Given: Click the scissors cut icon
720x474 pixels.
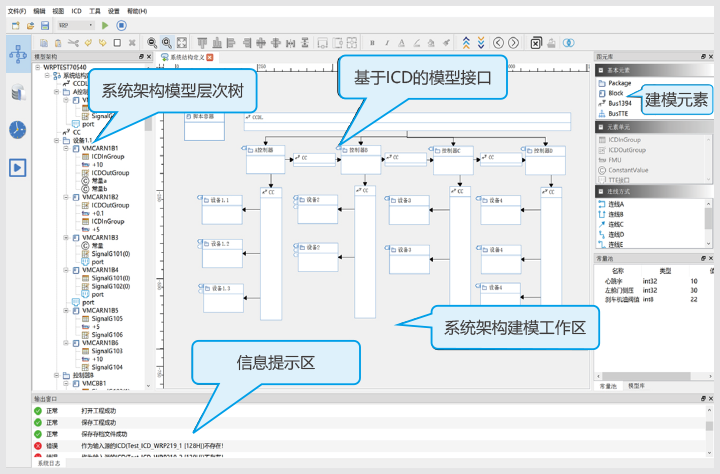Looking at the screenshot, I should 72,43.
